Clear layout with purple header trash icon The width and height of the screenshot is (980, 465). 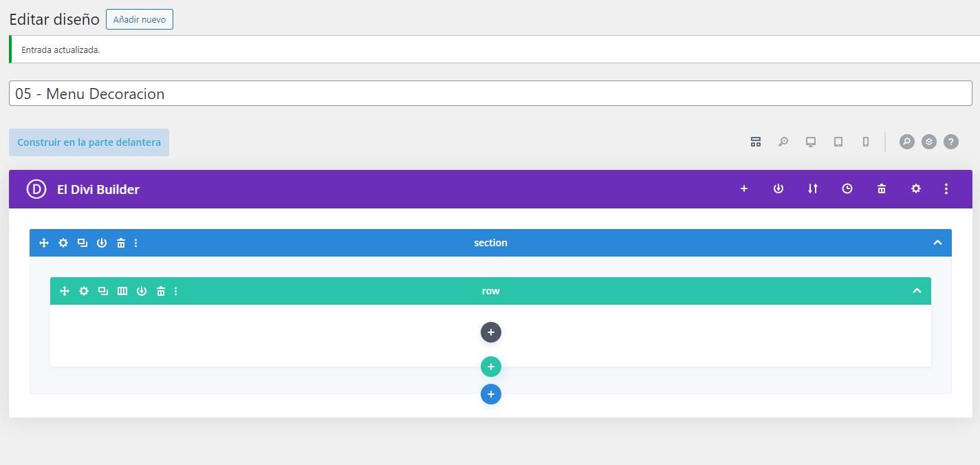[882, 188]
